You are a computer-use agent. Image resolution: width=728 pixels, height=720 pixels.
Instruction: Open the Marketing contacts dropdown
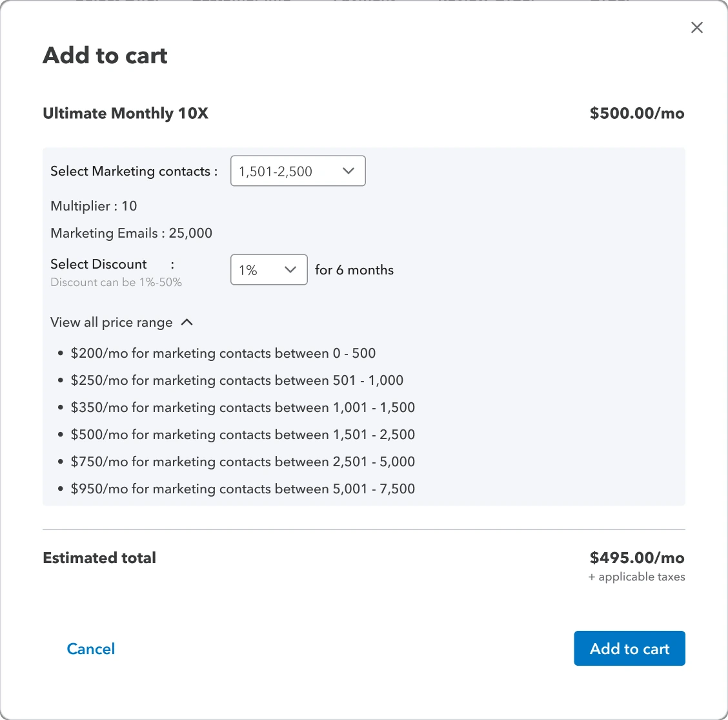tap(298, 171)
